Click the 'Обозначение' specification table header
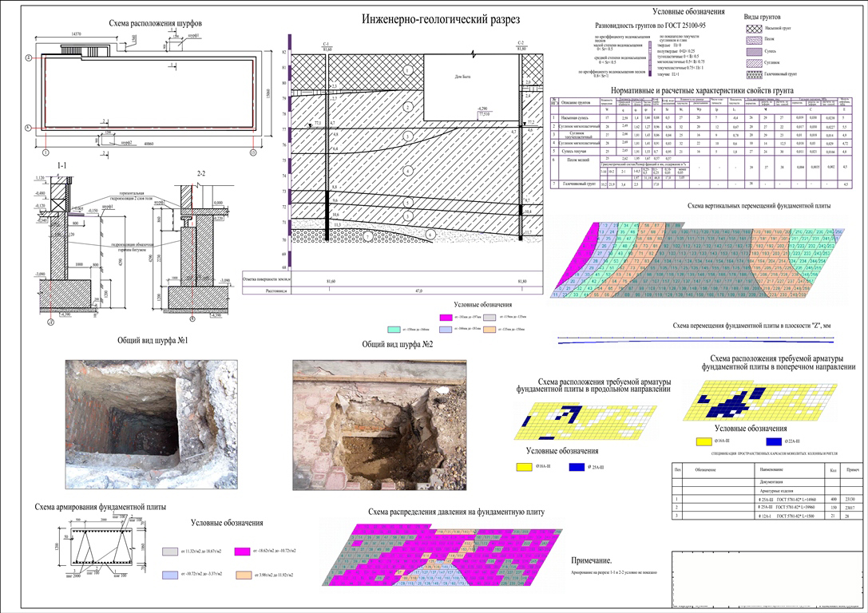This screenshot has width=868, height=613. (x=706, y=469)
